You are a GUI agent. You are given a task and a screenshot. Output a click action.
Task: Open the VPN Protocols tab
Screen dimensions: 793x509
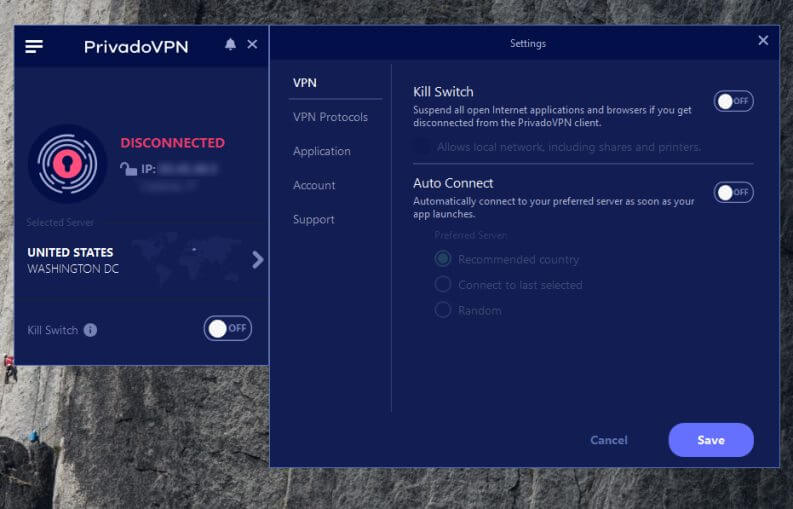[330, 117]
